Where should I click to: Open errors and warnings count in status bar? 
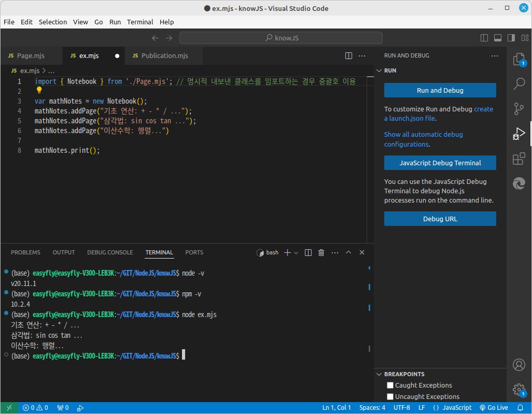click(x=35, y=408)
